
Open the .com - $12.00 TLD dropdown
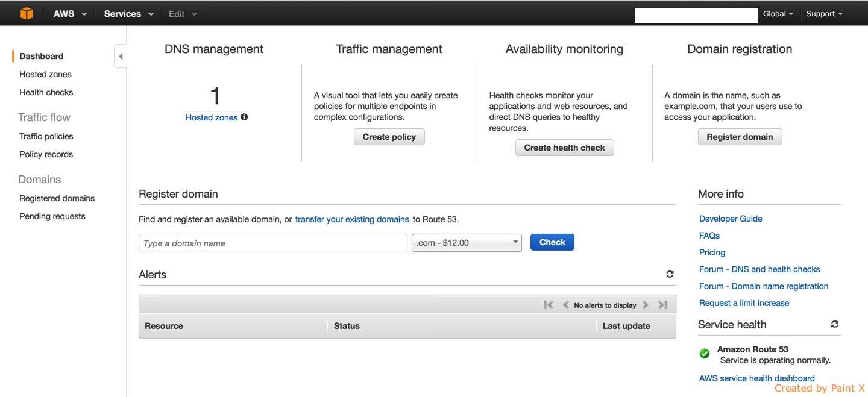466,242
